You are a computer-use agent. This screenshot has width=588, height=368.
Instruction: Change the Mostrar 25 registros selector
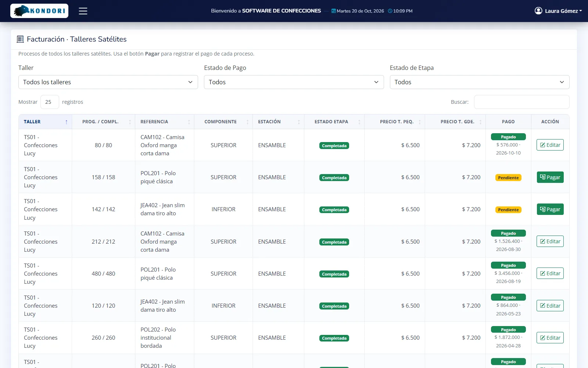pyautogui.click(x=50, y=102)
